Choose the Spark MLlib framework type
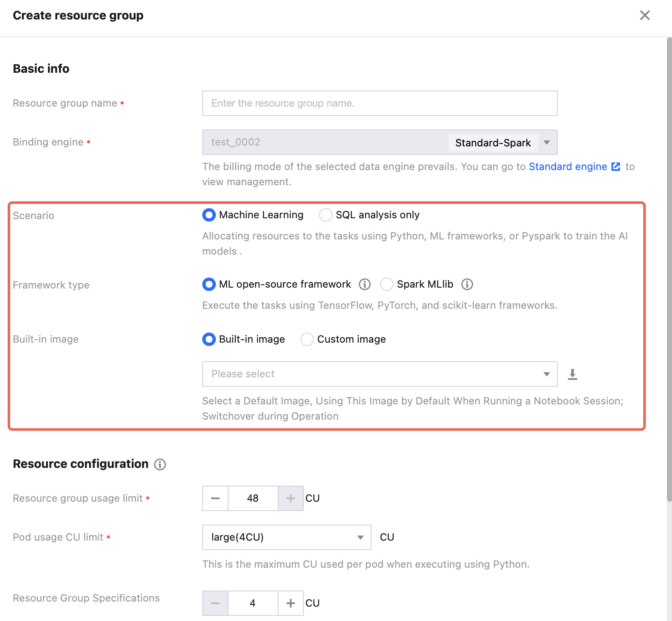 pos(387,284)
